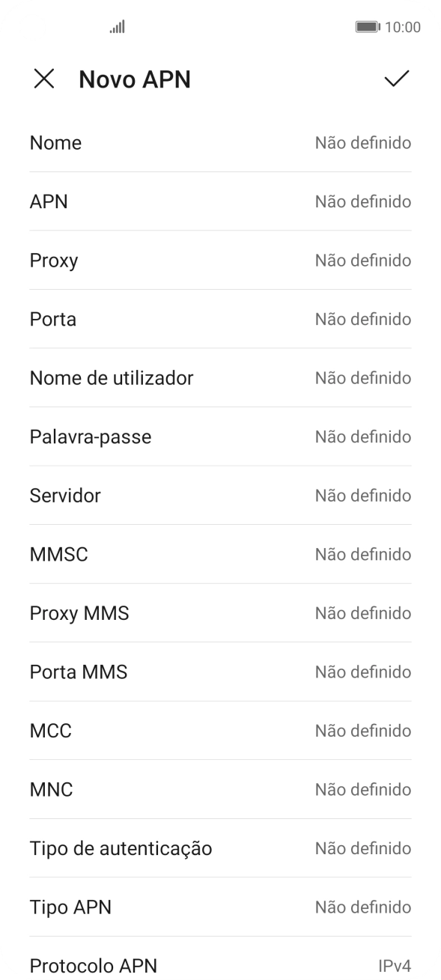Open the MMSC field
Viewport: 441px width, 980px height.
(220, 554)
